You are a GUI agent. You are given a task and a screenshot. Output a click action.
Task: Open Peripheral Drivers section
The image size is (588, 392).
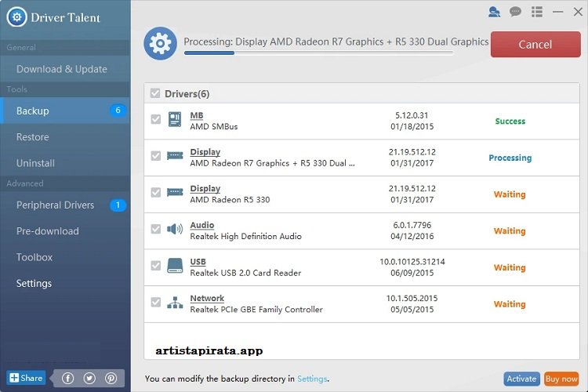tap(55, 205)
